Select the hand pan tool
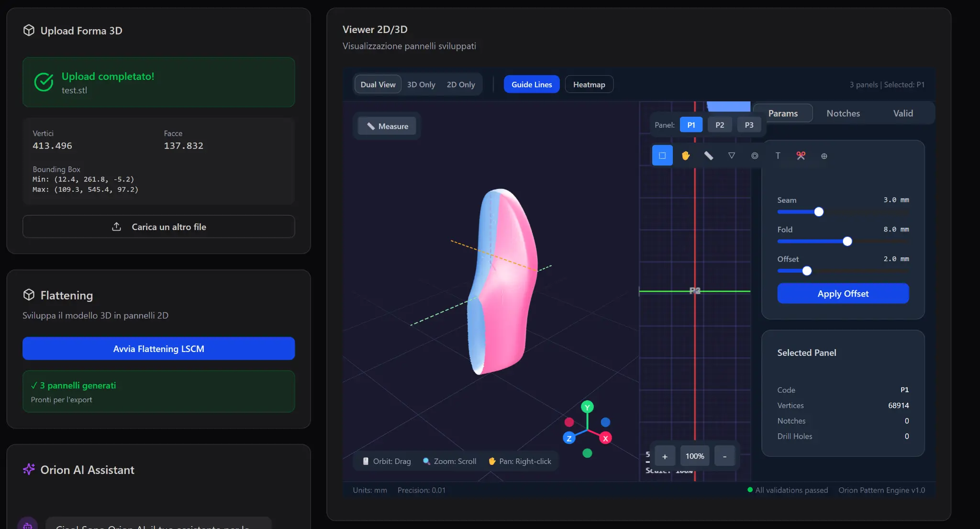The height and width of the screenshot is (529, 980). pos(685,155)
